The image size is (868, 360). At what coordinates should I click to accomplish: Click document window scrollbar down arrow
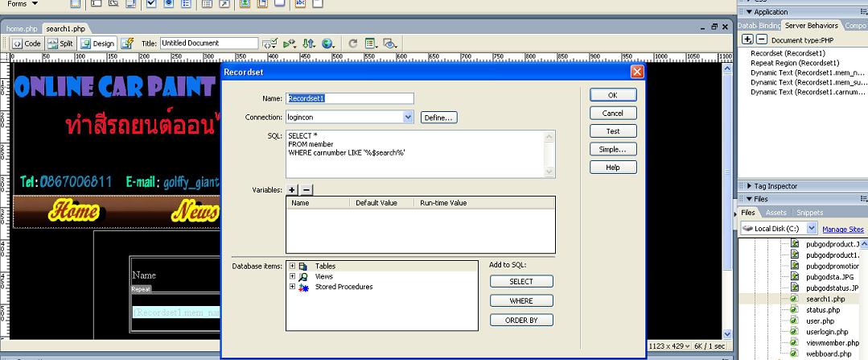727,334
